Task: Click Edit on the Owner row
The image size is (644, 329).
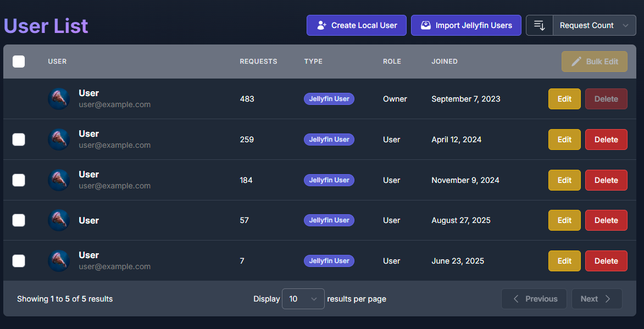Action: tap(564, 99)
